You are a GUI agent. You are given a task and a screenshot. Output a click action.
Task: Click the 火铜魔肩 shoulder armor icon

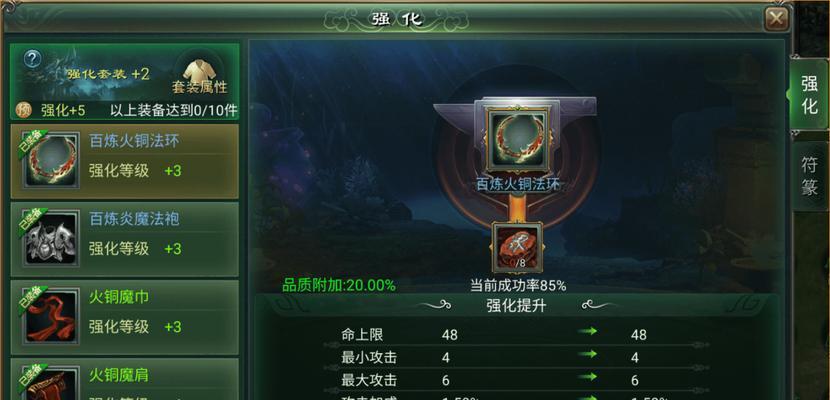point(51,383)
